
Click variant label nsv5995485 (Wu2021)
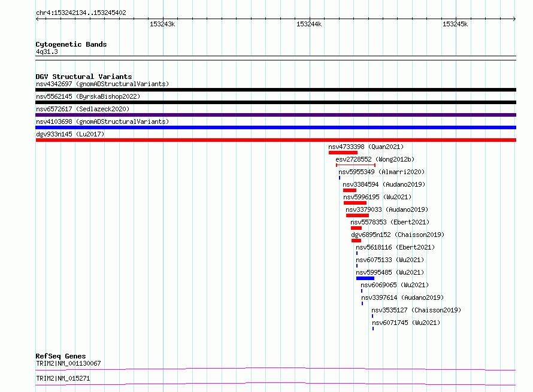click(390, 272)
